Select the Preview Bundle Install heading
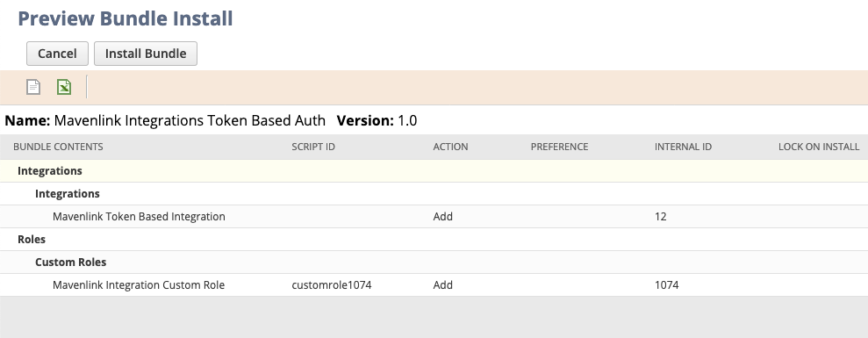 point(126,18)
